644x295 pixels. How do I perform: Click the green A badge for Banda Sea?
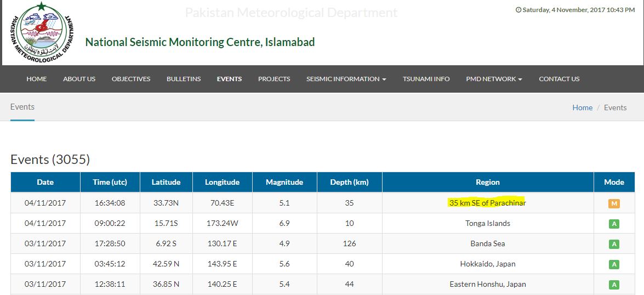pos(614,244)
